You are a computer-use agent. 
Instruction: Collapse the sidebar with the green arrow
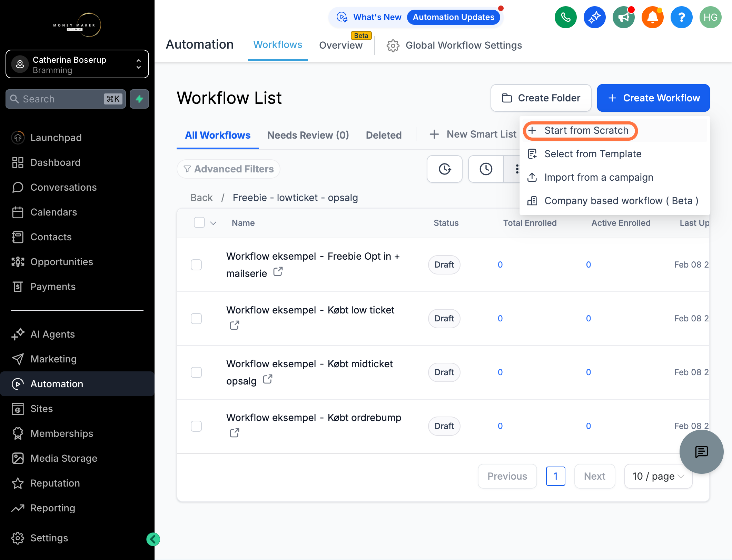[x=153, y=539]
